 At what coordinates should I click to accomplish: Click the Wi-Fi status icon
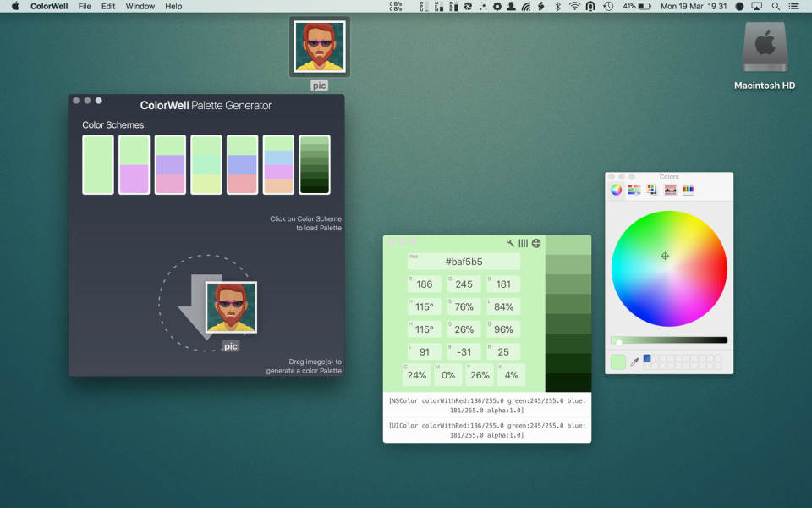[574, 6]
